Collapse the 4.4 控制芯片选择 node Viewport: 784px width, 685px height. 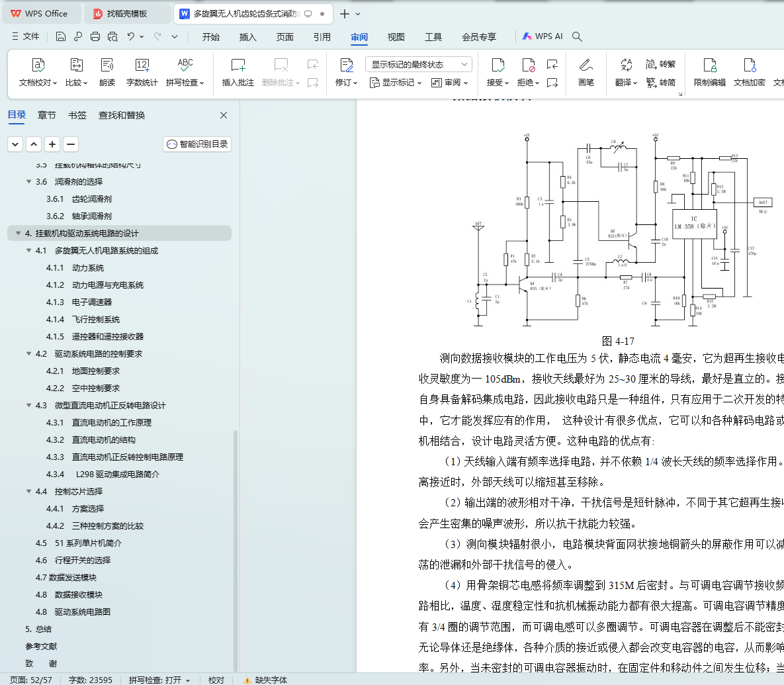(29, 492)
